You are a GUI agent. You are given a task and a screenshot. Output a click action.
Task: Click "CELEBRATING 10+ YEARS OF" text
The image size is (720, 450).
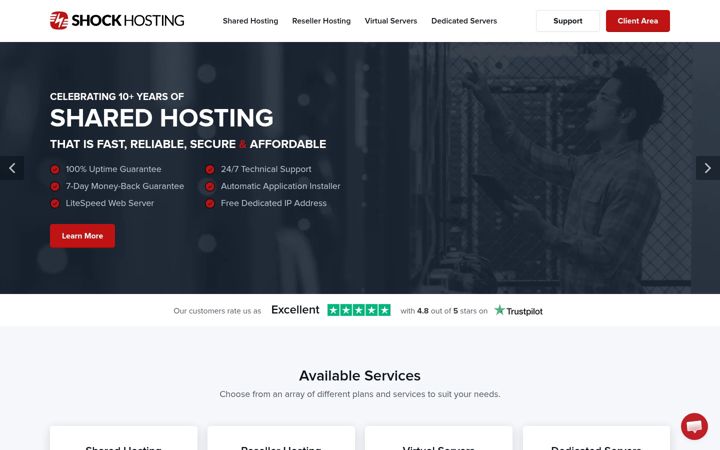117,96
